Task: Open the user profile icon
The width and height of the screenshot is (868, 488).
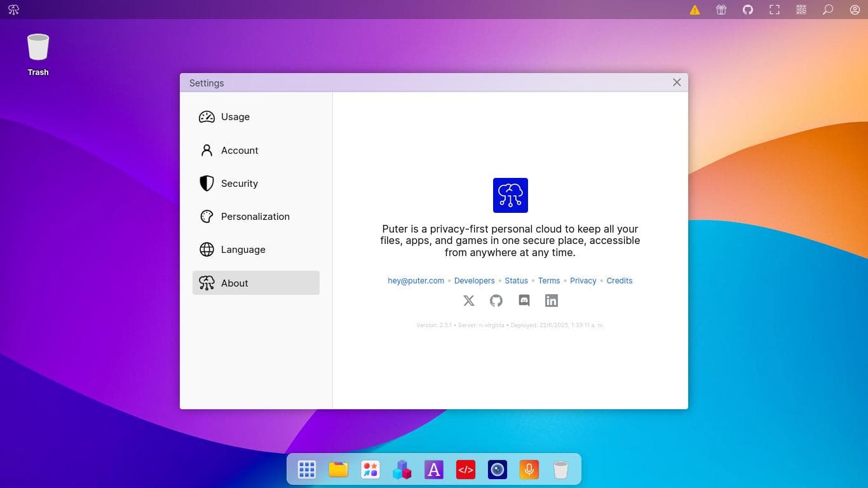Action: click(x=855, y=10)
